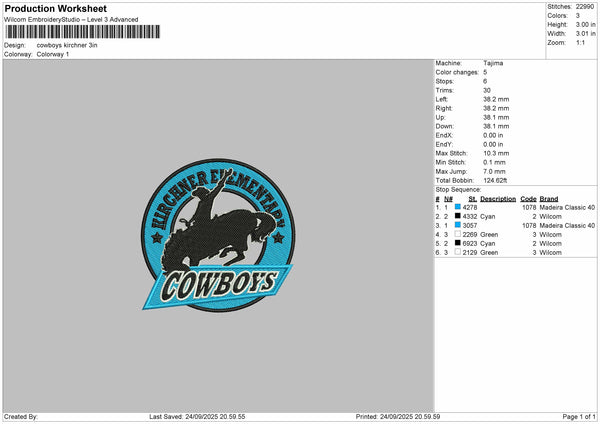Click "Cyan" description in stop row 5

click(x=488, y=243)
